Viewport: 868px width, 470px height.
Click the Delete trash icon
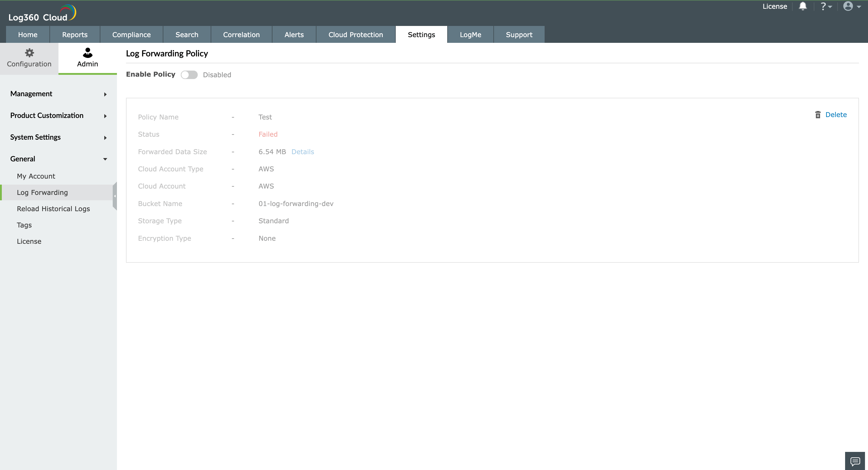[818, 115]
